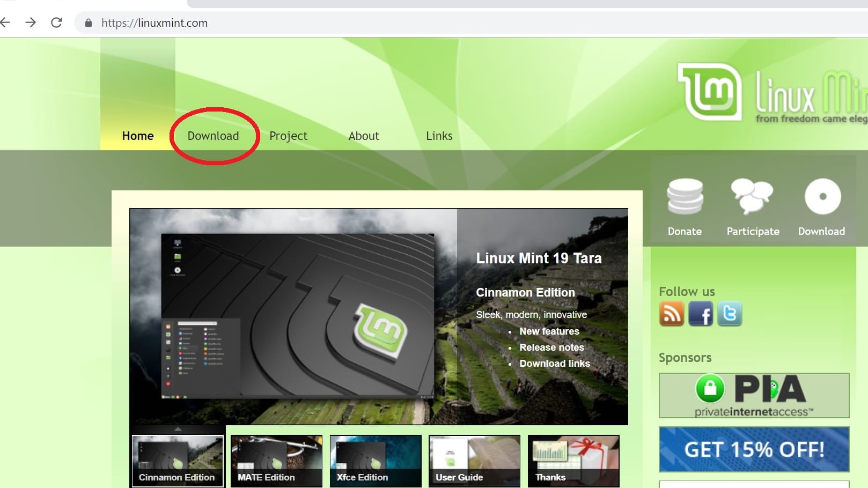868x488 pixels.
Task: Click the Donate coins icon
Action: pyautogui.click(x=685, y=196)
